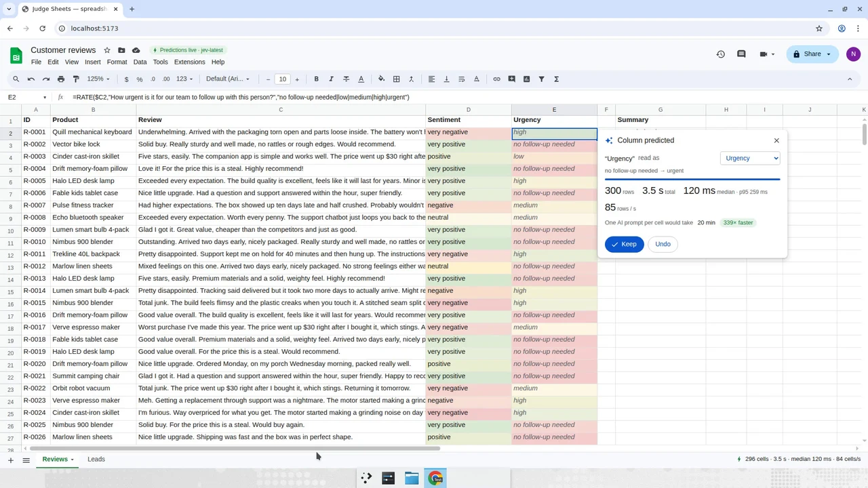The height and width of the screenshot is (488, 868).
Task: Apply strikethrough formatting
Action: point(346,79)
